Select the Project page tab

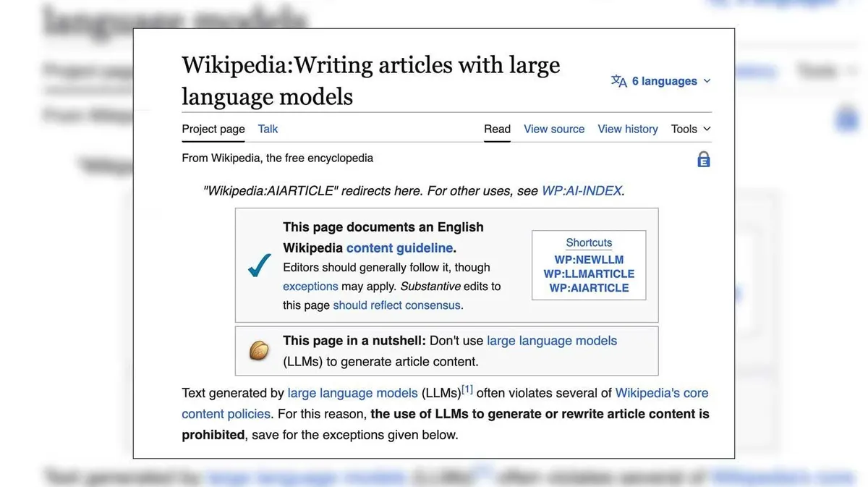(x=213, y=129)
